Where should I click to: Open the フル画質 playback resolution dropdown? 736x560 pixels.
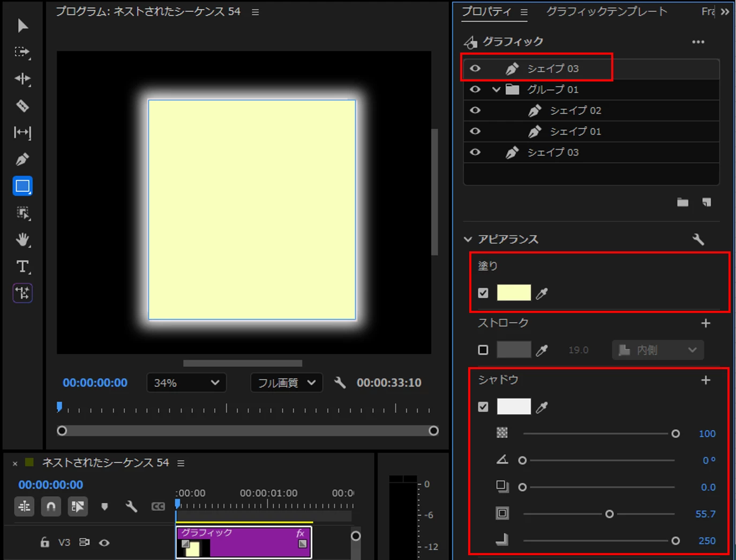point(287,383)
